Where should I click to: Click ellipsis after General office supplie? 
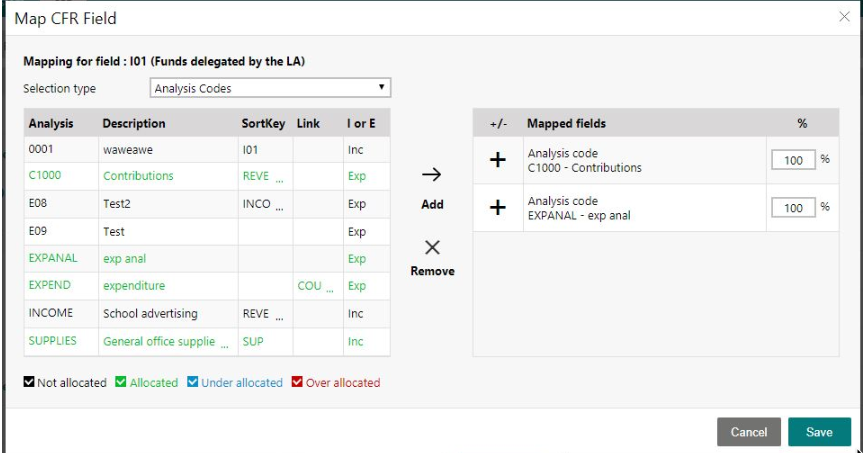[224, 347]
